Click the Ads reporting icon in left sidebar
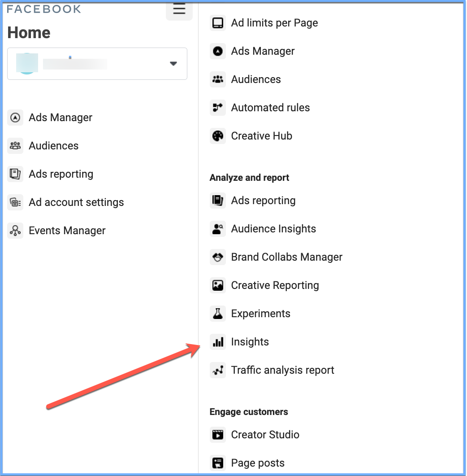467x476 pixels. pyautogui.click(x=15, y=174)
